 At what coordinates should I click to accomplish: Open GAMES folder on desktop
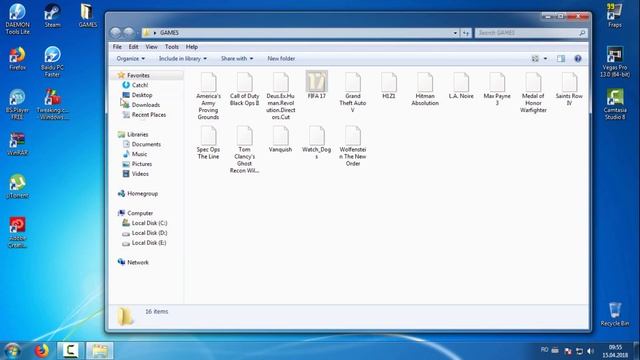(87, 16)
